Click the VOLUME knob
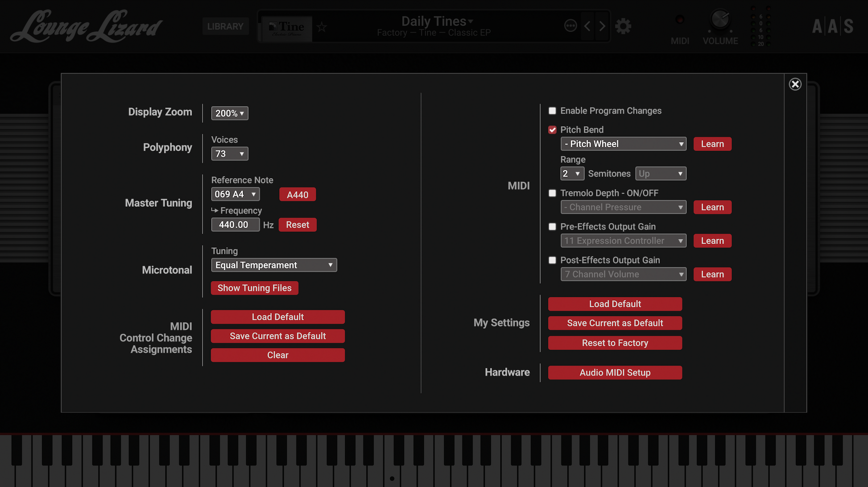Image resolution: width=868 pixels, height=487 pixels. click(720, 19)
